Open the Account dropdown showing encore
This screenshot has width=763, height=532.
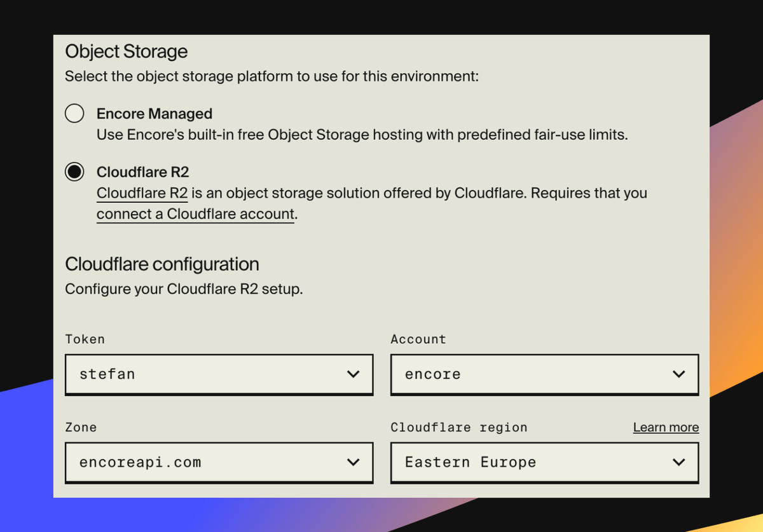[544, 374]
